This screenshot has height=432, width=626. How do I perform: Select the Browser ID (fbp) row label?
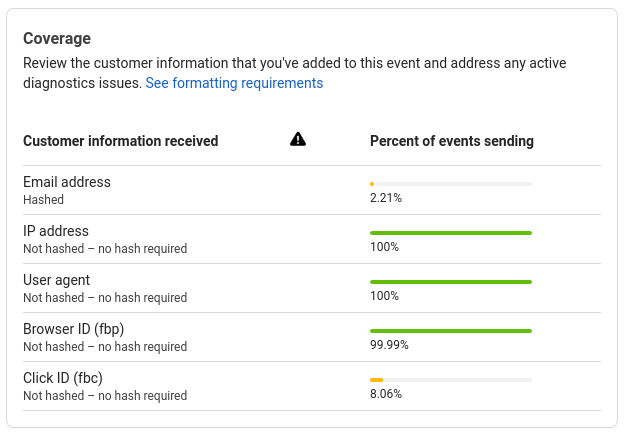click(73, 329)
